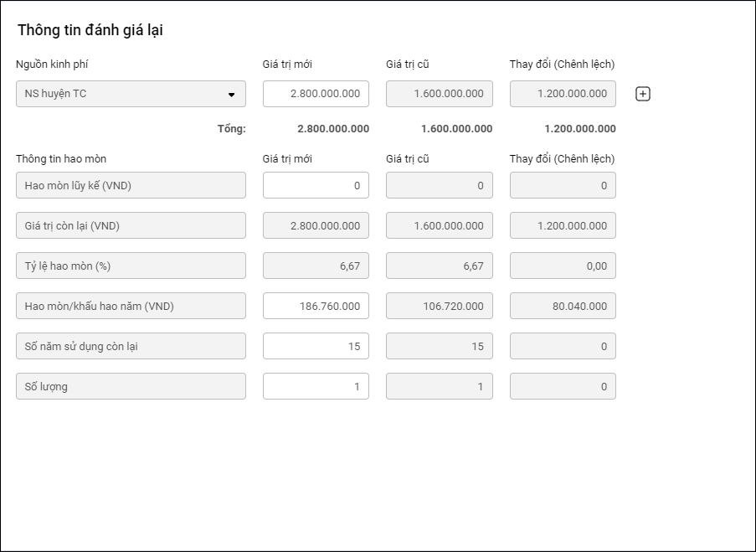Click the new value field showing 2.800.000.000
756x552 pixels.
tap(316, 94)
